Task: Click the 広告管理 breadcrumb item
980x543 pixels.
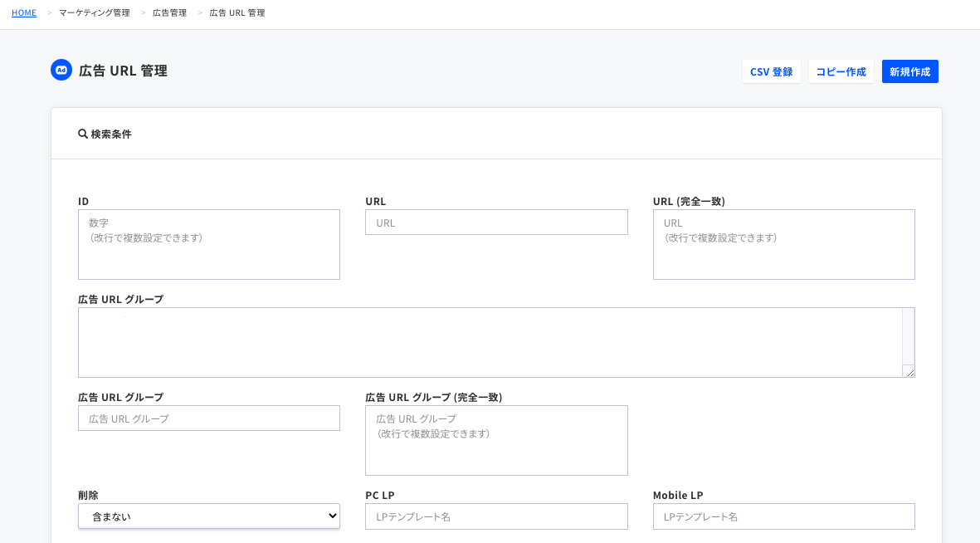Action: [x=169, y=12]
